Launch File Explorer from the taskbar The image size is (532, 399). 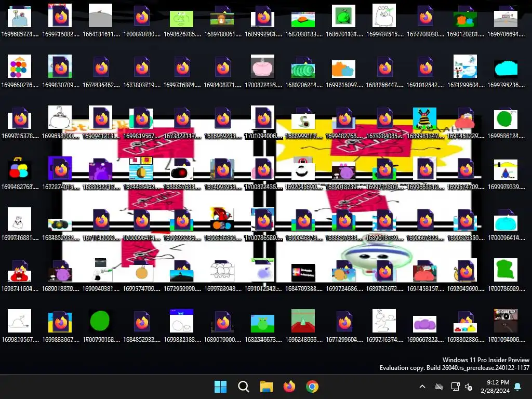[267, 387]
